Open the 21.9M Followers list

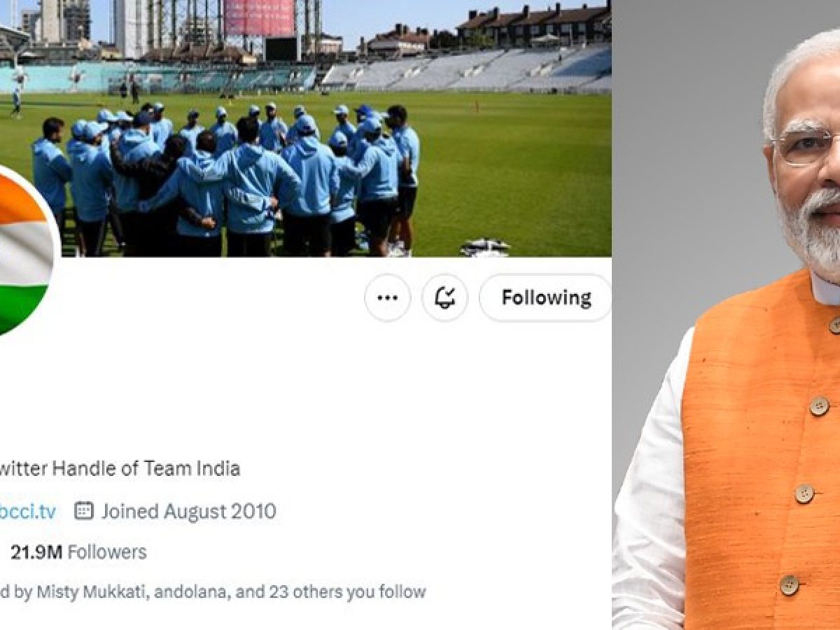pyautogui.click(x=78, y=552)
